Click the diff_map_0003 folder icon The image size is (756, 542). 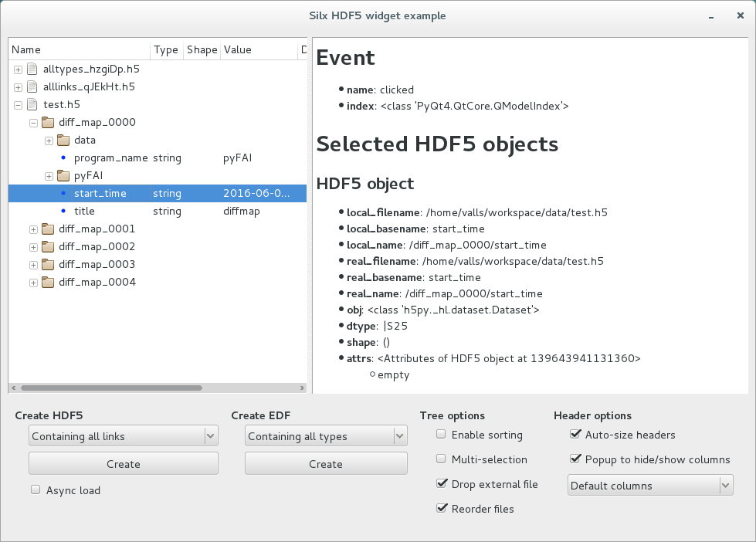(48, 265)
